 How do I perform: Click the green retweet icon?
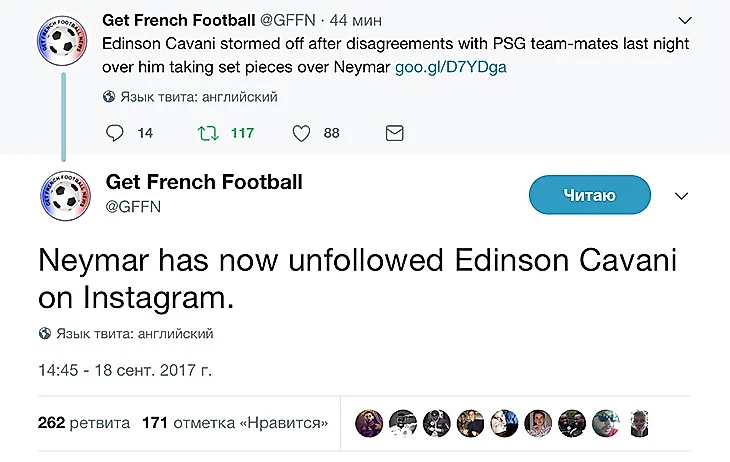coord(207,133)
